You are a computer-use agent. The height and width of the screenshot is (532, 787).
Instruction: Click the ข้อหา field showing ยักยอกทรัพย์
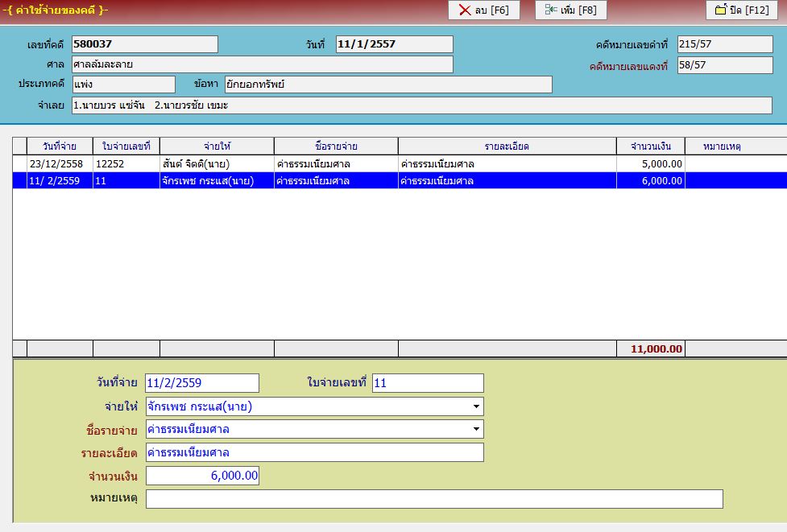(x=388, y=85)
